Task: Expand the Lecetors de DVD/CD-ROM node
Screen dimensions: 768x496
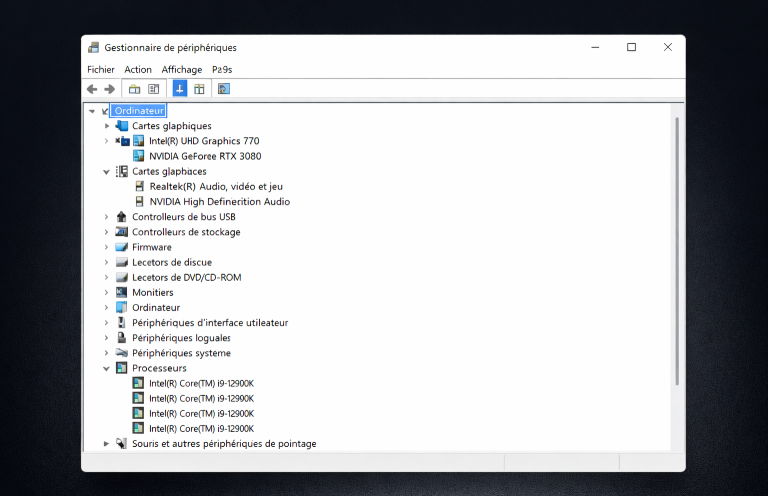Action: click(x=107, y=278)
